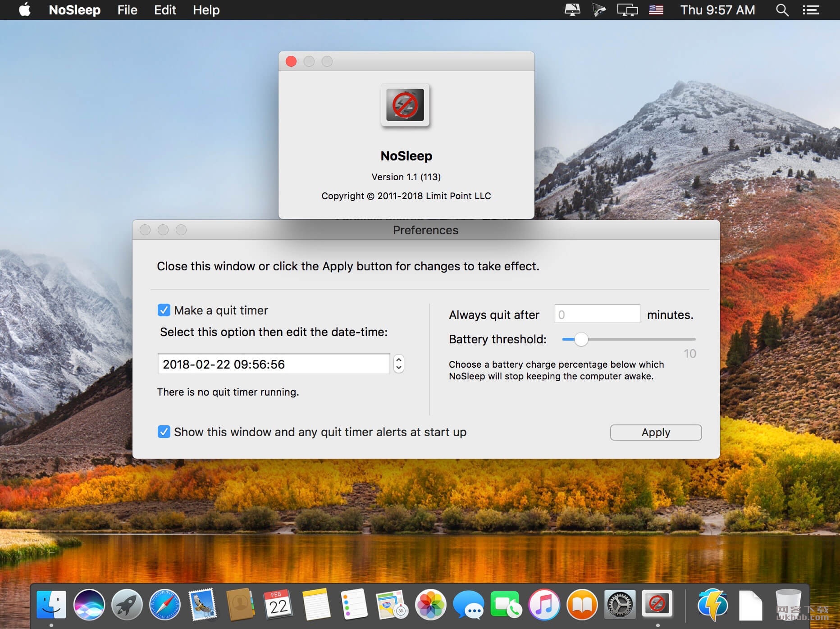Open FaceTime green icon in dock
The width and height of the screenshot is (840, 629).
point(506,605)
